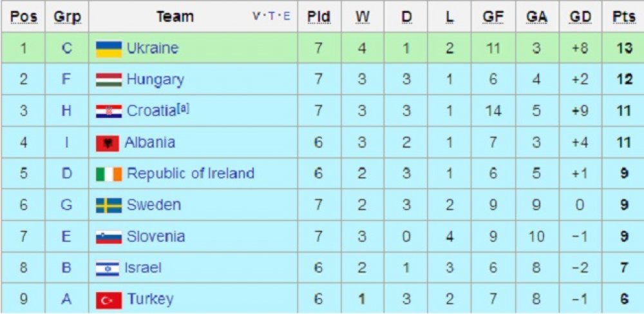
Task: Open the Croatia footnote [a] reference
Action: (183, 110)
